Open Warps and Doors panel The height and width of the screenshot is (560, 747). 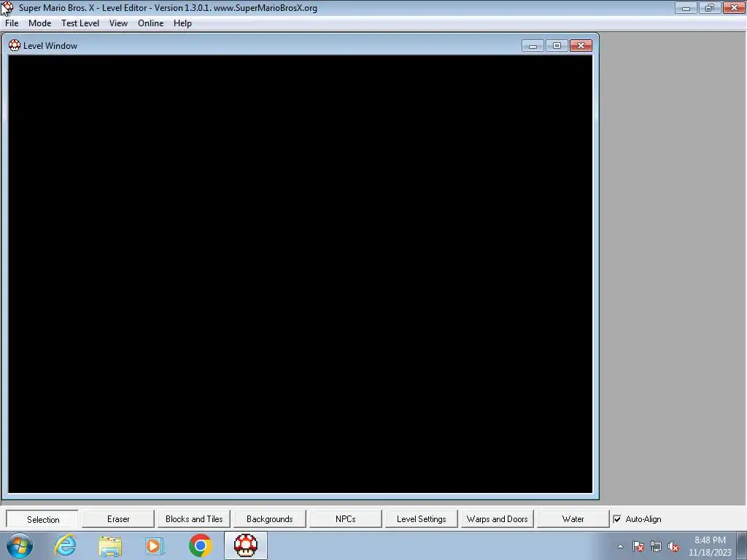click(x=497, y=519)
